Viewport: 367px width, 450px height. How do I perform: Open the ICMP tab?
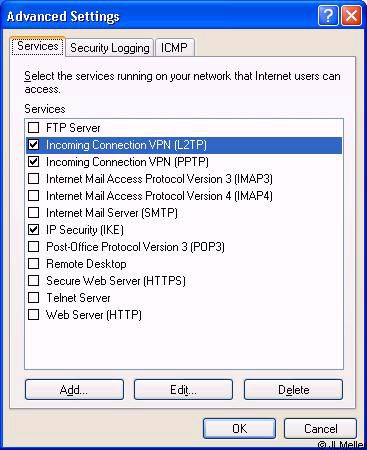tap(174, 48)
